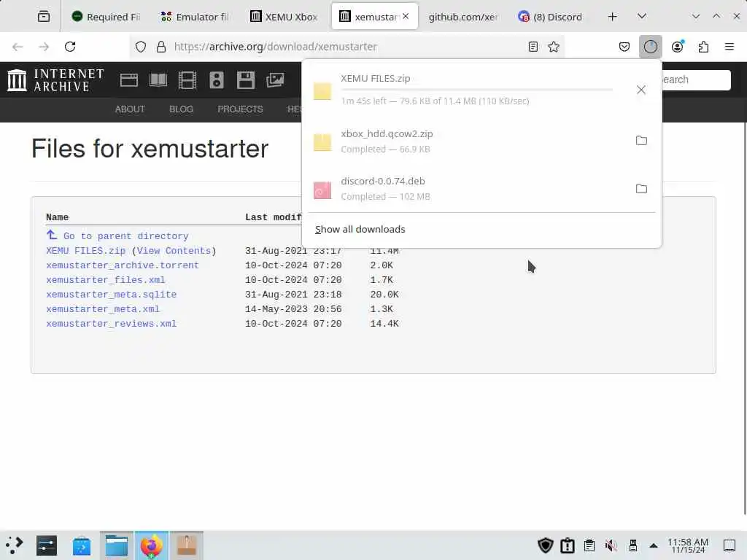Open the Texts book icon
Image resolution: width=747 pixels, height=560 pixels.
tap(158, 80)
